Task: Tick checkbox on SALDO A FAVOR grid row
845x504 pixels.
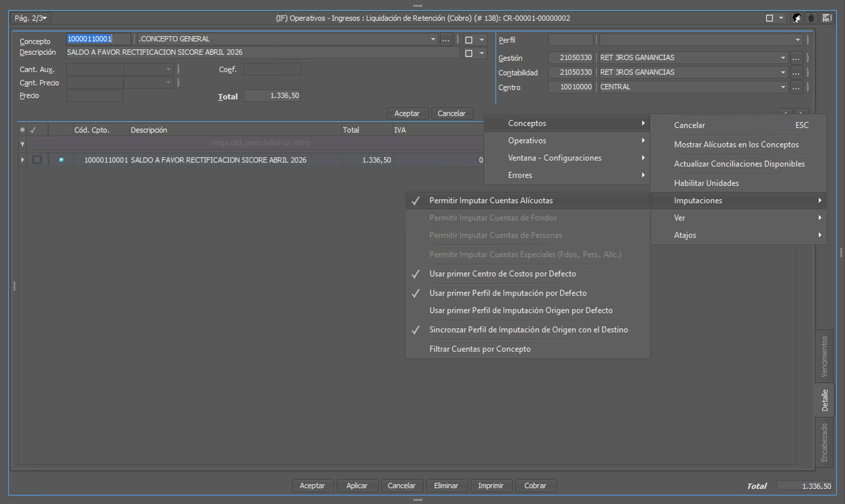Action: point(37,160)
